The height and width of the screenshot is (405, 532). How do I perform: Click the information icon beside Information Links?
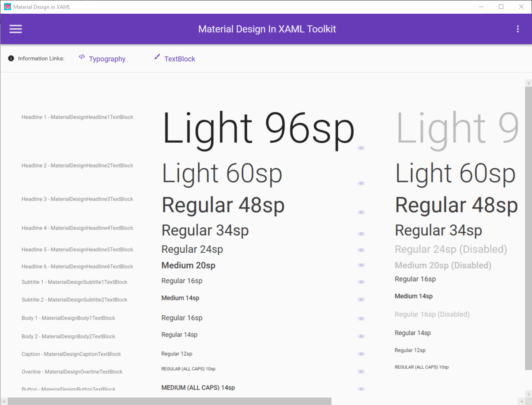tap(11, 58)
